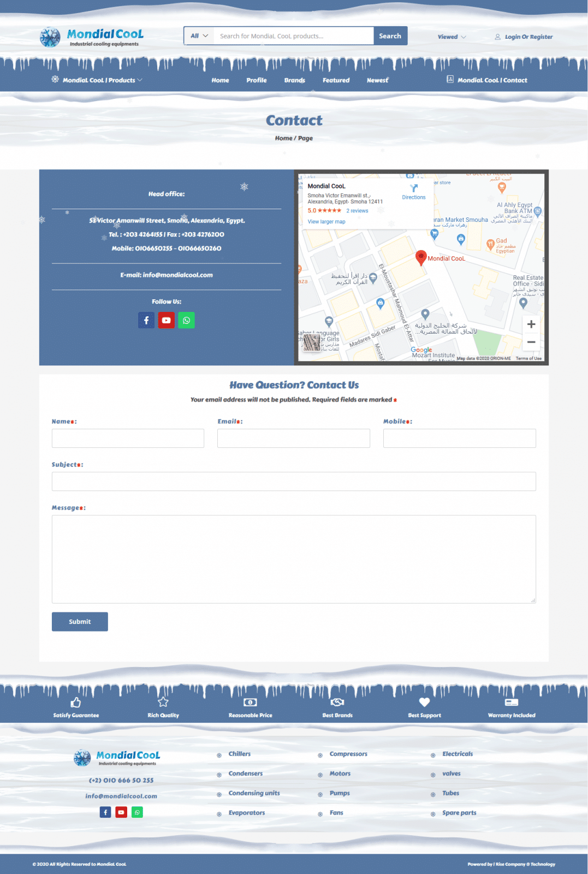Click the Mondial Cool header logo
588x874 pixels.
[x=92, y=37]
